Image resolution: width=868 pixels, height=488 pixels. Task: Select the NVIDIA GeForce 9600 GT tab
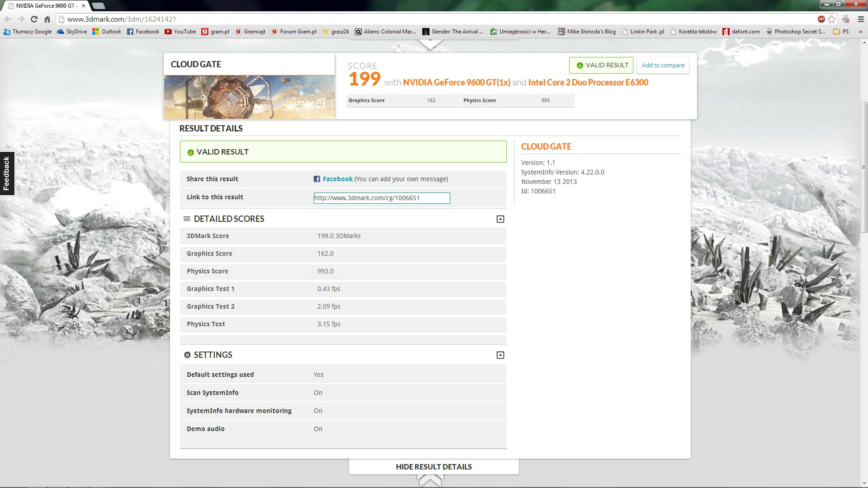pos(45,6)
